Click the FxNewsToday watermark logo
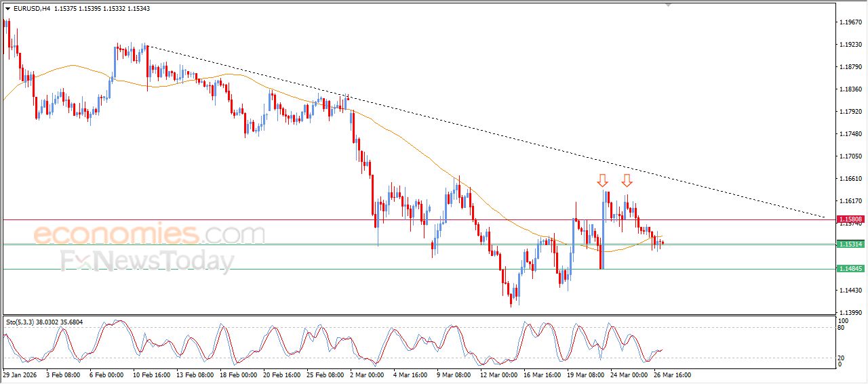 tap(147, 261)
